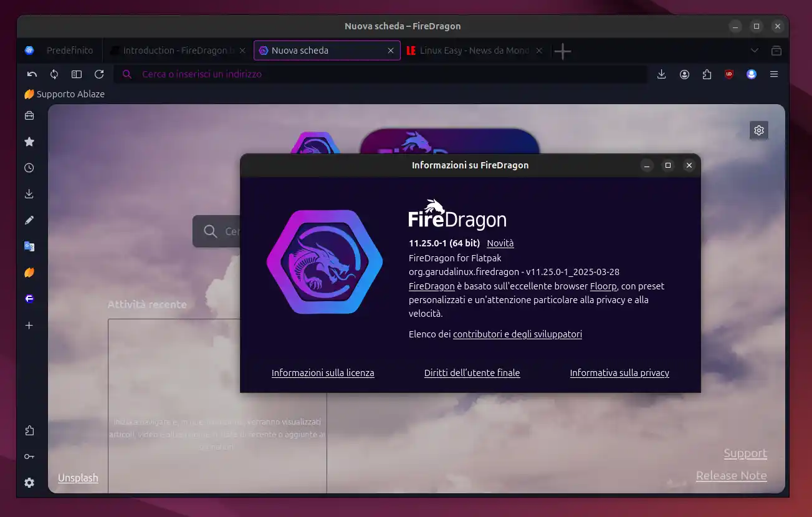Screen dimensions: 812x517
Task: Click the undo close tab arrow icon
Action: click(32, 74)
